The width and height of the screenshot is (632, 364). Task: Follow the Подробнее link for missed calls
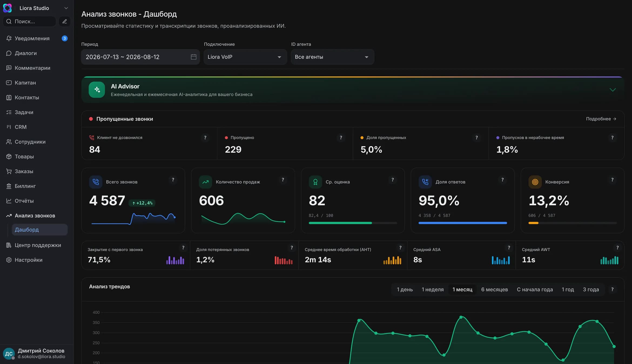coord(601,119)
